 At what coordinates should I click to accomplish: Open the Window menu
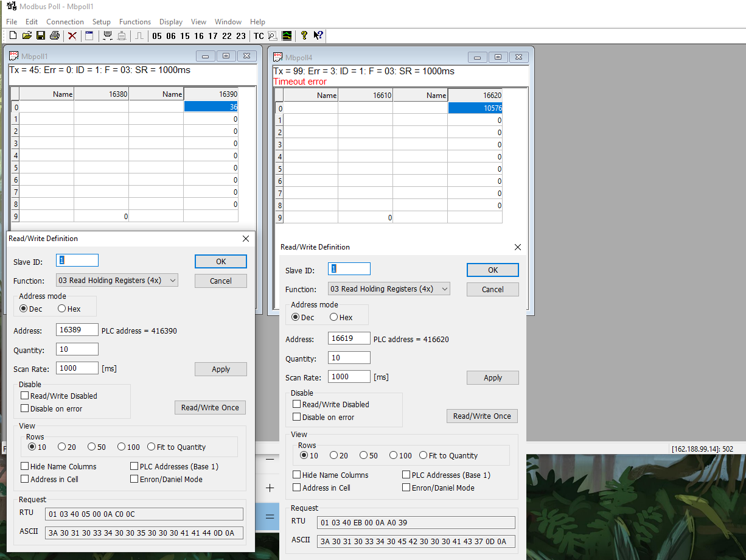pos(228,21)
